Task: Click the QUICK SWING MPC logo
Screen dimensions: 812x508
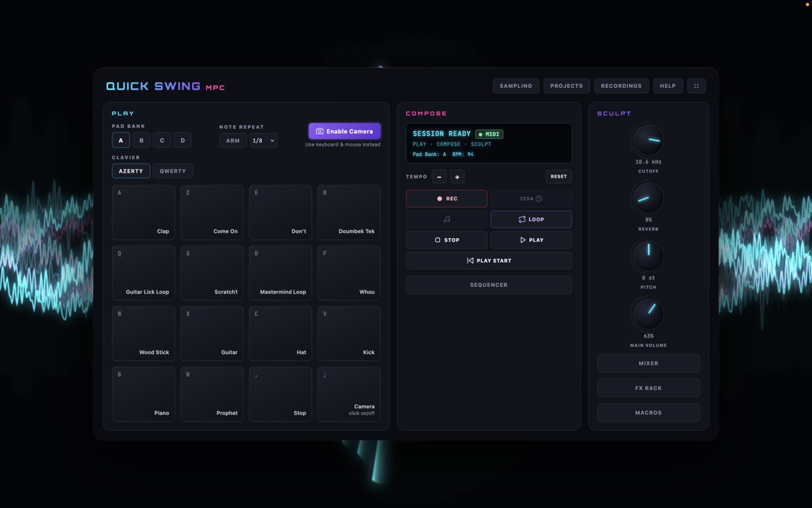Action: tap(165, 86)
